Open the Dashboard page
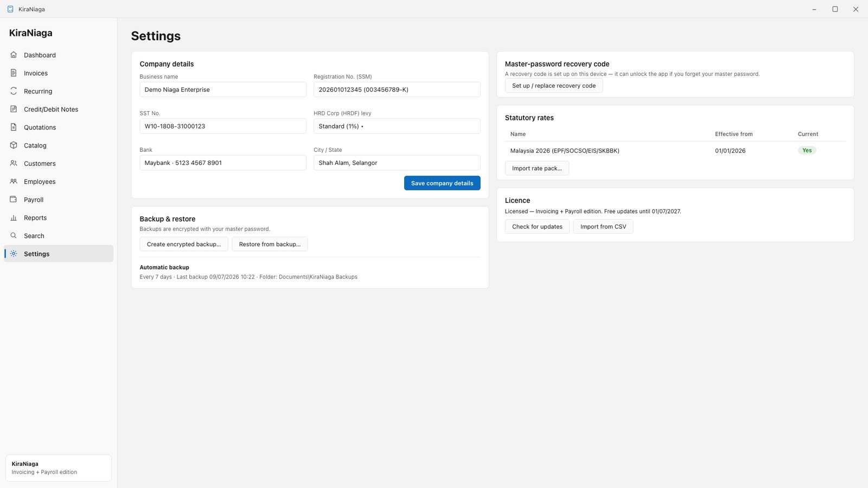 (x=59, y=55)
